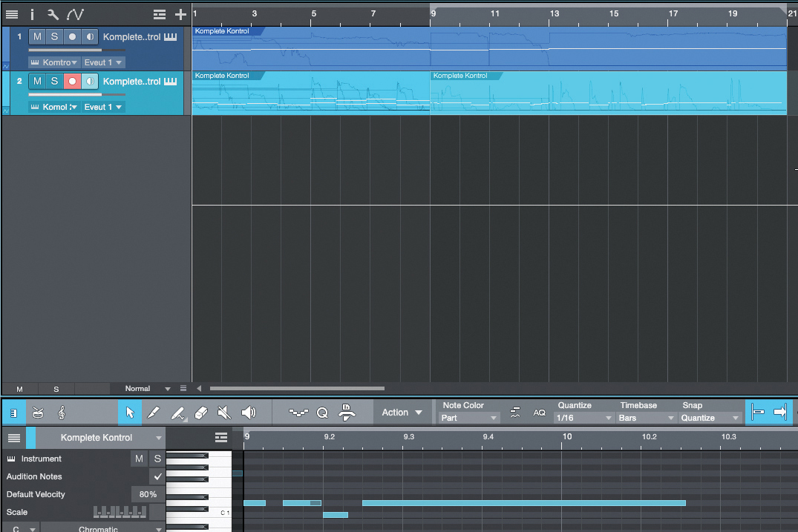Select the Arrow tool in editor
This screenshot has width=798, height=532.
pyautogui.click(x=130, y=413)
